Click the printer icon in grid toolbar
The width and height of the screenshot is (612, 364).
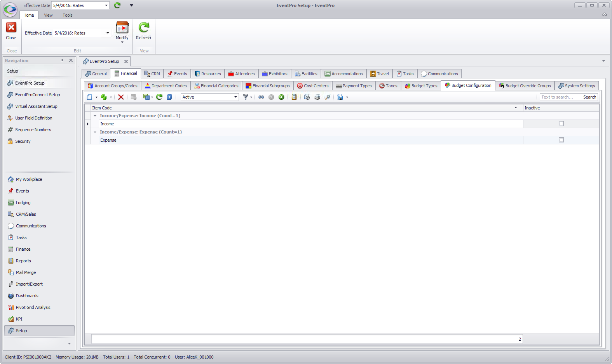point(317,97)
